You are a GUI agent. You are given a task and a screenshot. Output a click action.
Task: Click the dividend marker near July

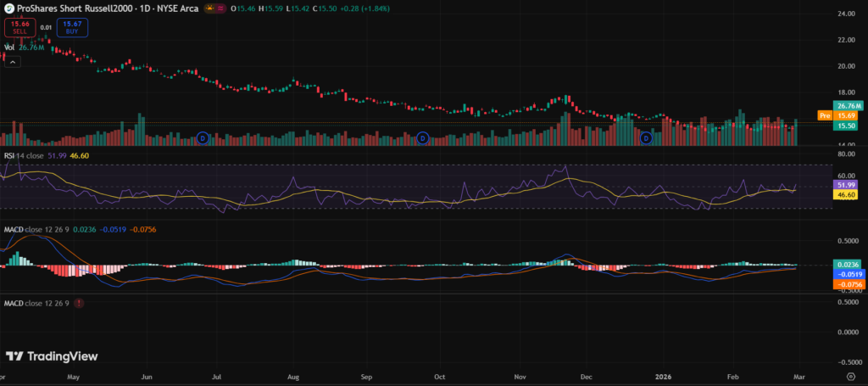(x=203, y=137)
